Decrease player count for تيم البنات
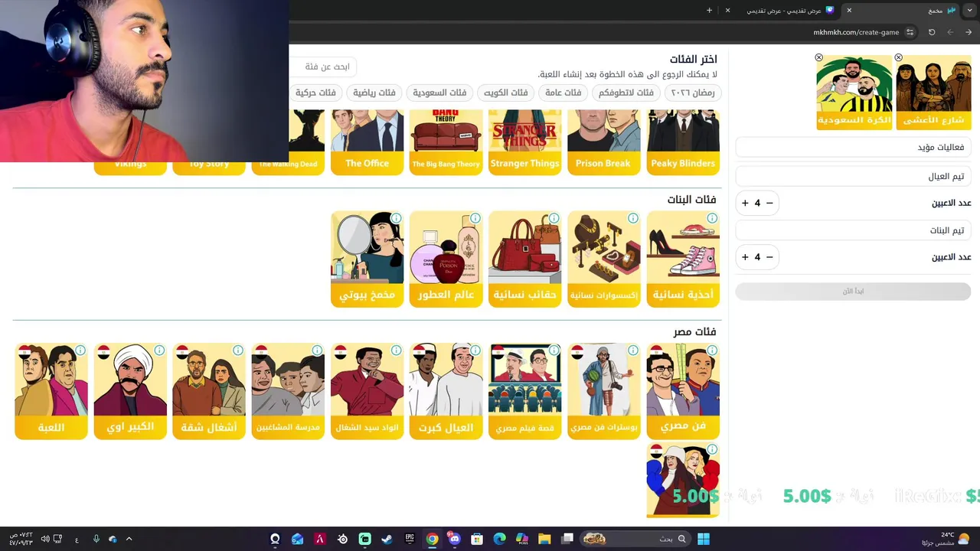Screen dimensions: 980x551 (x=769, y=257)
